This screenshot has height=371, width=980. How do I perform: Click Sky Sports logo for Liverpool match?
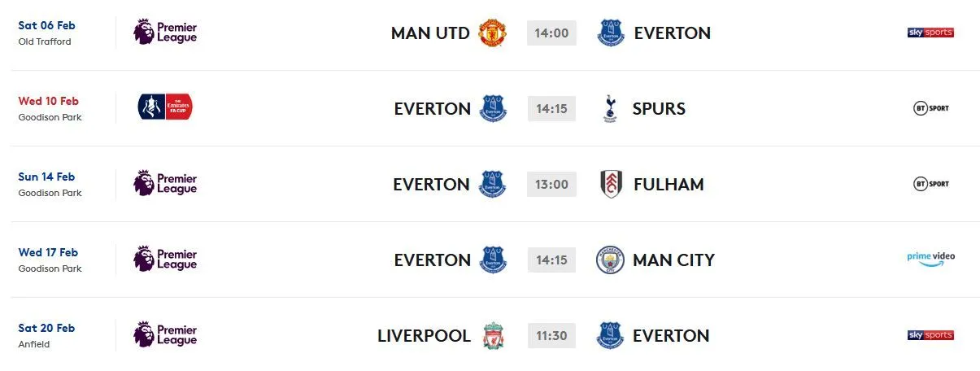(x=930, y=335)
